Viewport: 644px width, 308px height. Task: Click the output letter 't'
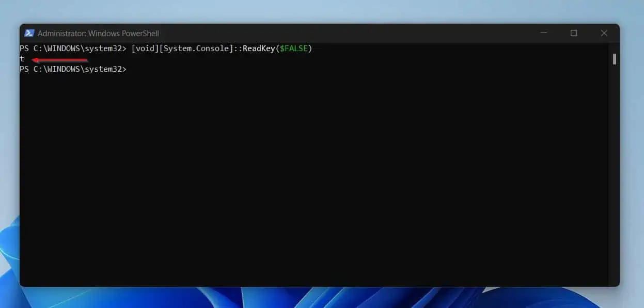pos(22,59)
